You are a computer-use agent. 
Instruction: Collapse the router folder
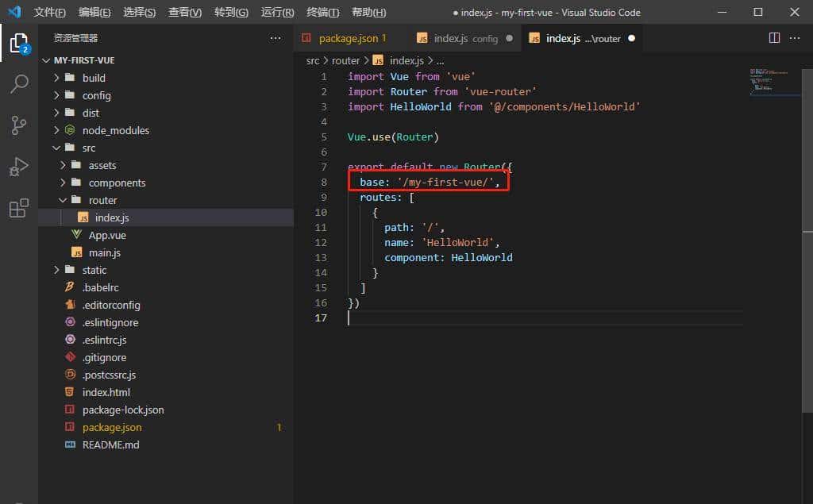pos(102,200)
